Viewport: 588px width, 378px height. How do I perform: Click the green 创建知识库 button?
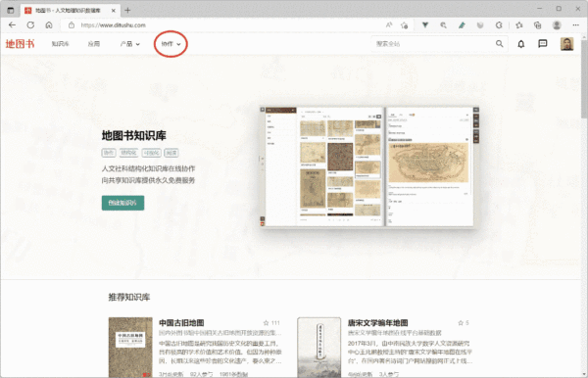point(122,203)
